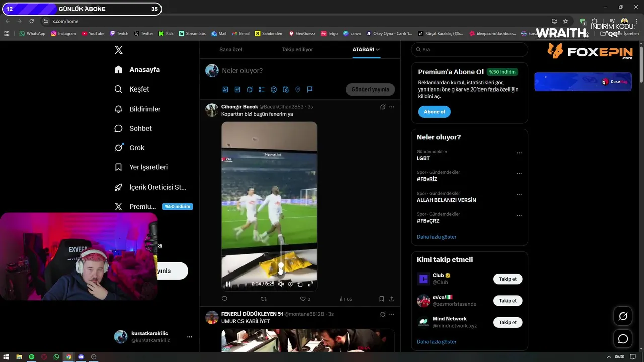Open Bildirimler notifications
The height and width of the screenshot is (362, 644).
pyautogui.click(x=137, y=109)
